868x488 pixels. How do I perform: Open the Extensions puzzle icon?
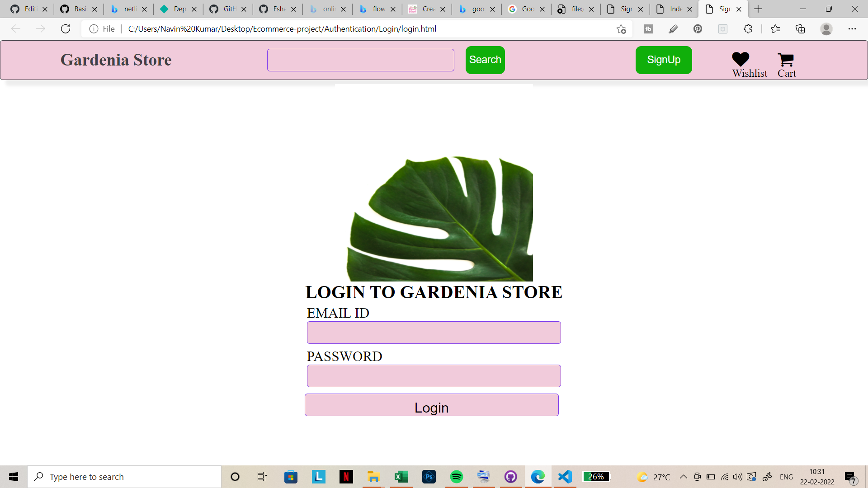(748, 28)
